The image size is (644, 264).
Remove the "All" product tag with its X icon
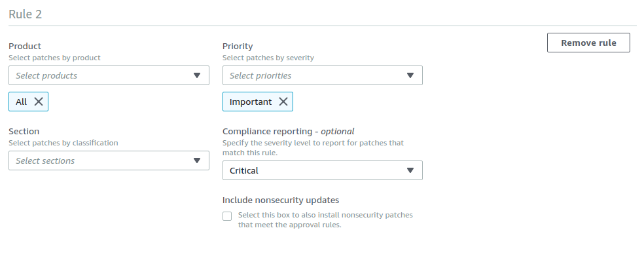pos(39,102)
